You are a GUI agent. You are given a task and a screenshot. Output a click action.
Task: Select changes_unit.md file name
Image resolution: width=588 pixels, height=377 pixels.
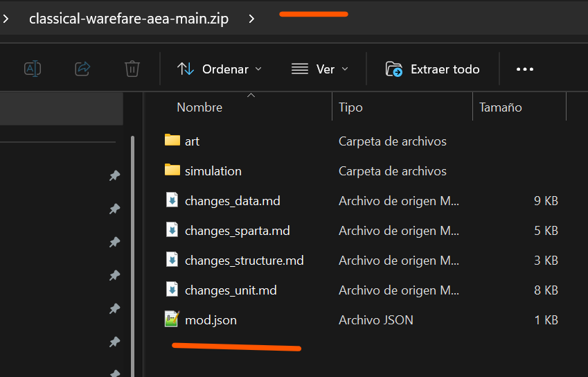pos(231,290)
